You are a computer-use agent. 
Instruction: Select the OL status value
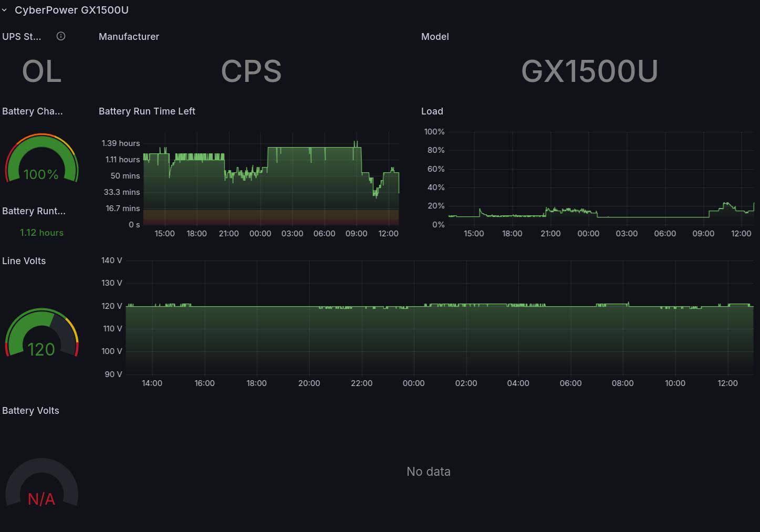[41, 71]
